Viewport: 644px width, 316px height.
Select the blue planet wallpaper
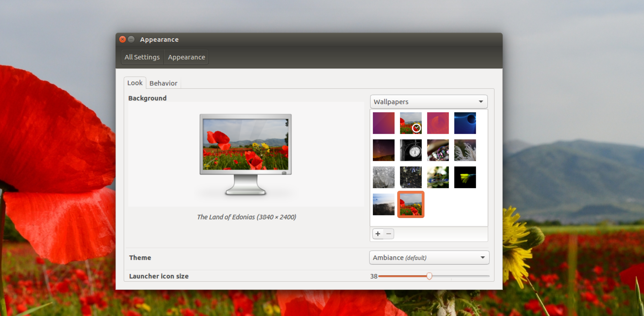pyautogui.click(x=465, y=123)
